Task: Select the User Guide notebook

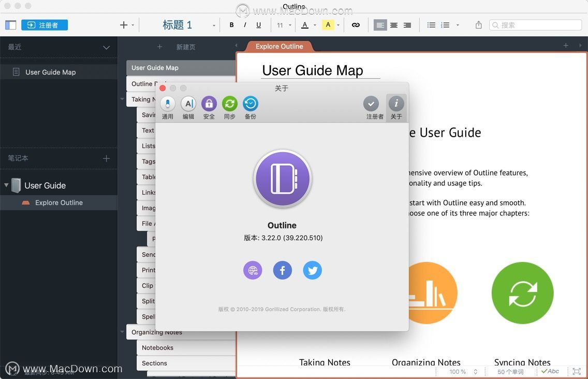Action: (45, 185)
